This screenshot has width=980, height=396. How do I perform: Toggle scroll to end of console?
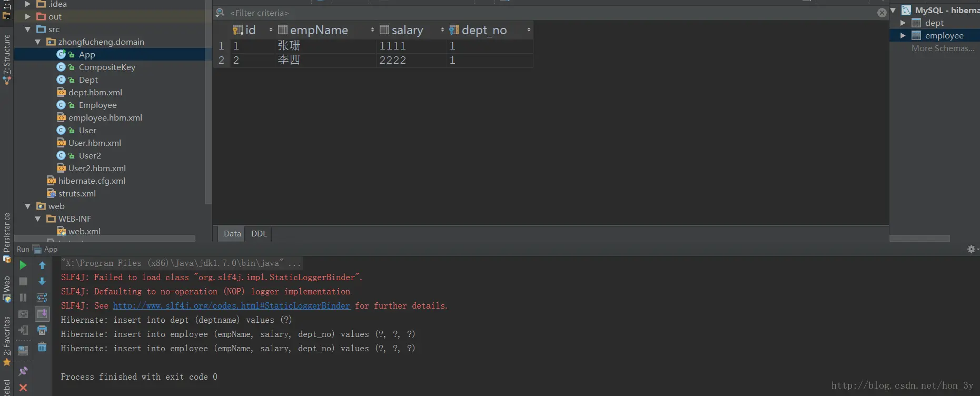[x=42, y=314]
